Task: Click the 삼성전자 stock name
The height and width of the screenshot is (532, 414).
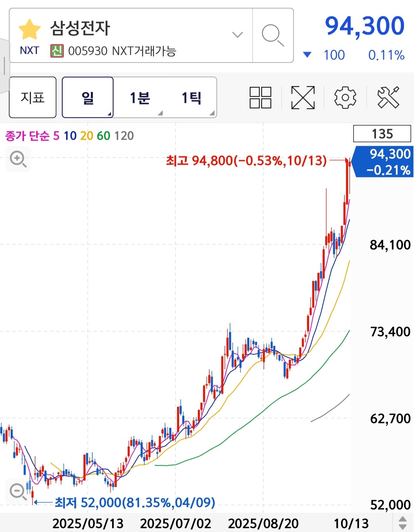Action: click(80, 28)
